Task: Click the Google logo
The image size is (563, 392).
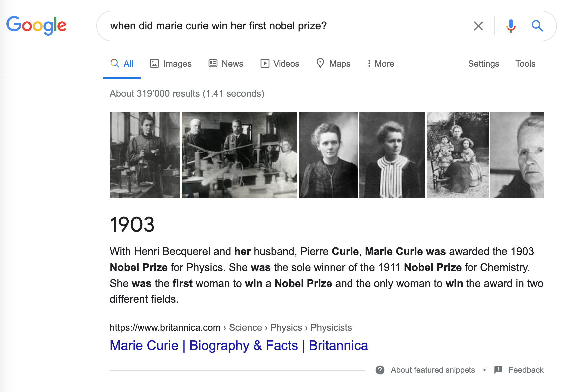Action: 36,26
